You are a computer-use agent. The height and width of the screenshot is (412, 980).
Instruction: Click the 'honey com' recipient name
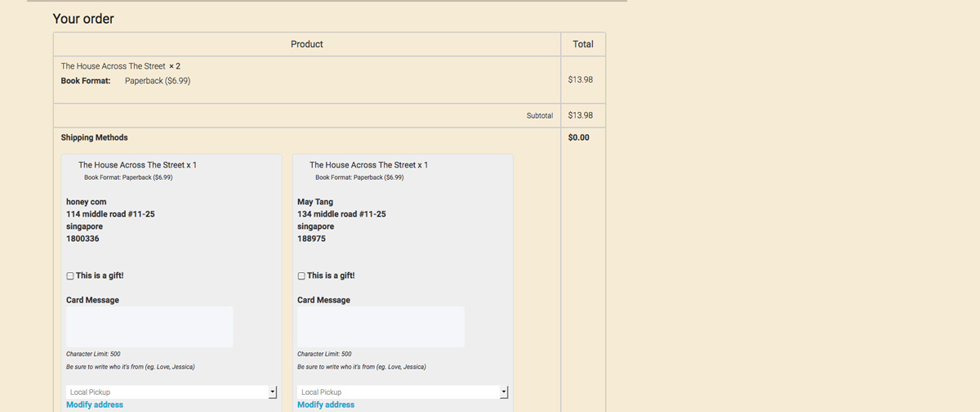click(87, 202)
